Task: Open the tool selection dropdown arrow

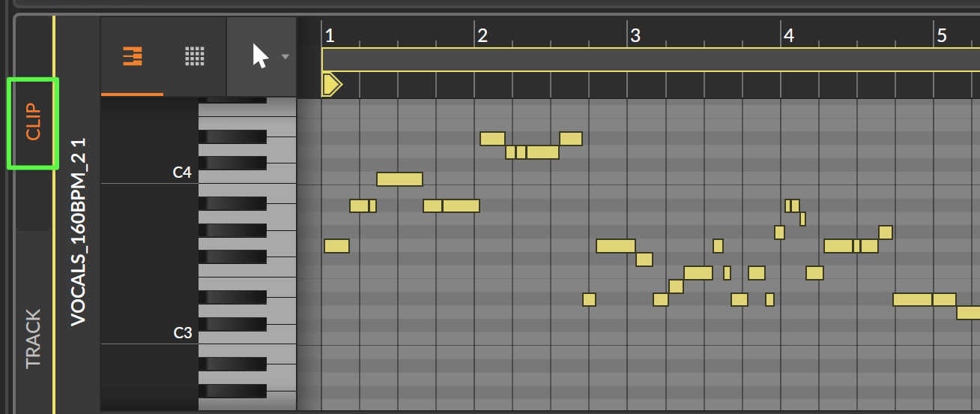Action: click(x=285, y=56)
